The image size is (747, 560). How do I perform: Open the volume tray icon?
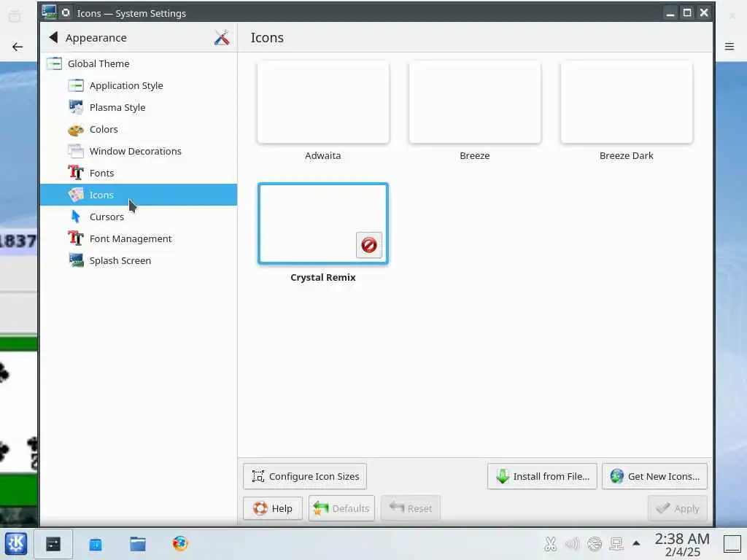click(x=572, y=544)
